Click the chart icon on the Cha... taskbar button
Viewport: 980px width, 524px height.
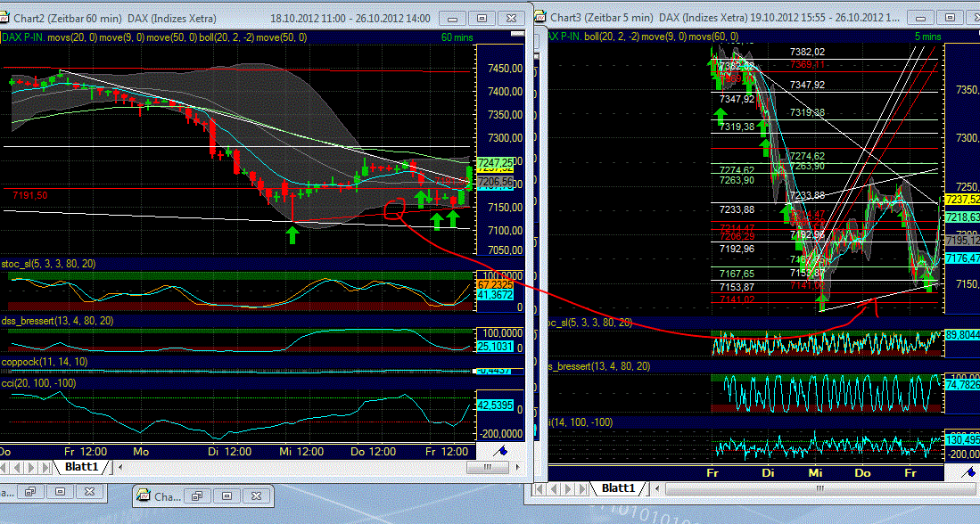pyautogui.click(x=145, y=496)
